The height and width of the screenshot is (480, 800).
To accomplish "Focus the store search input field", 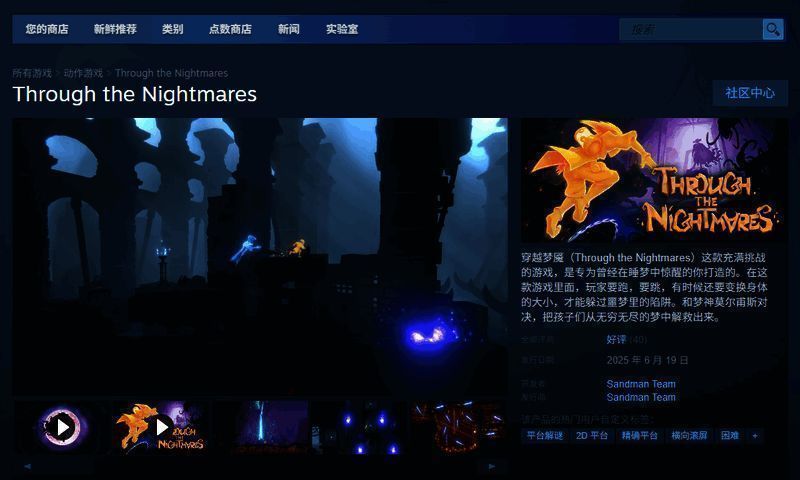I will point(691,29).
